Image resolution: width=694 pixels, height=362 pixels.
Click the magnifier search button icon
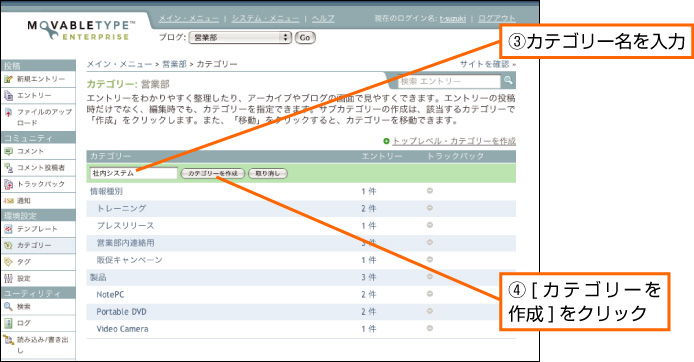pos(509,81)
